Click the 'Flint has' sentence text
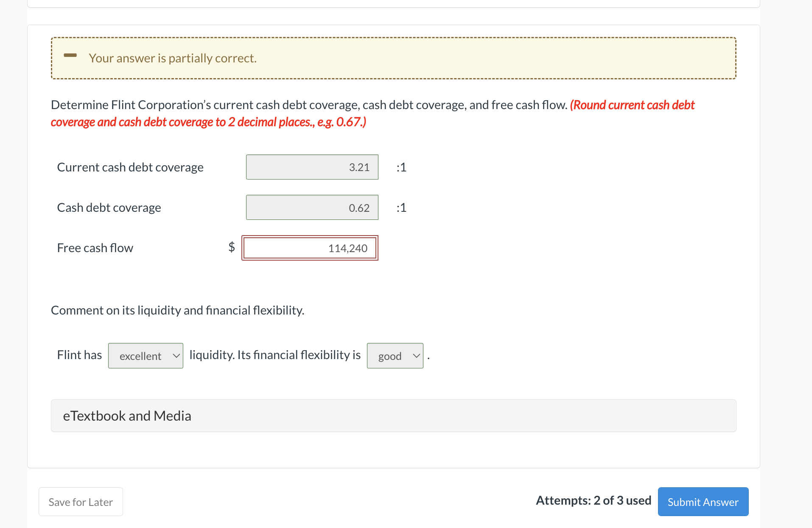This screenshot has height=528, width=812. coord(79,355)
